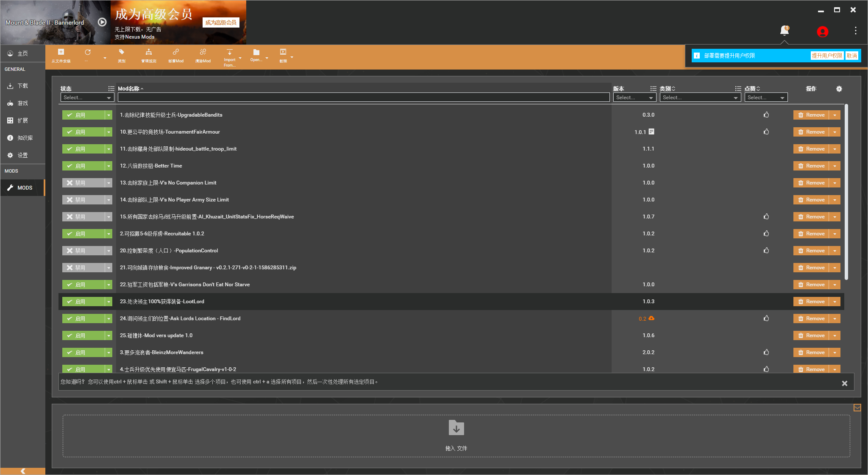Screen dimensions: 868x475
Task: Expand Remove dropdown arrow for hideout_battle_troop_limit
Action: coord(835,149)
